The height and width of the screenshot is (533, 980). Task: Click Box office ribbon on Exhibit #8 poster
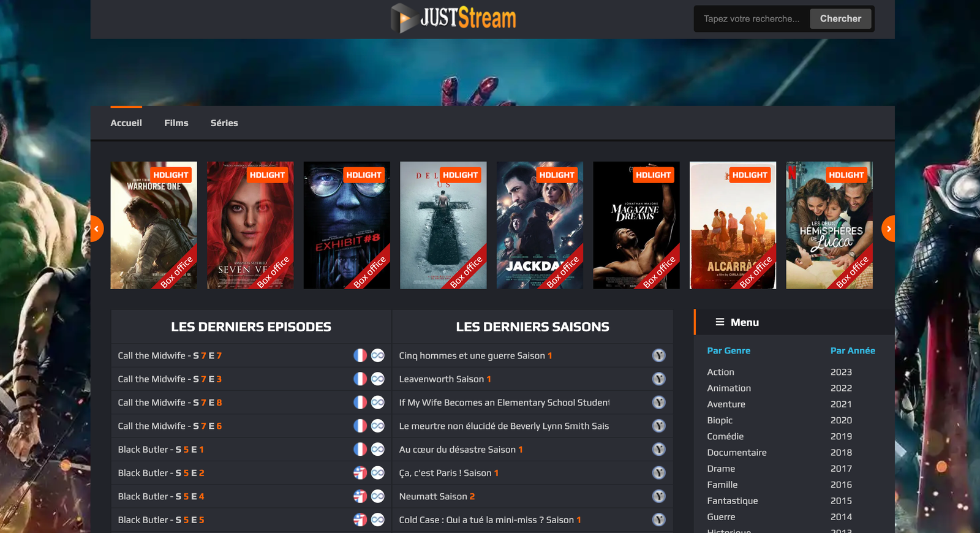pos(370,272)
